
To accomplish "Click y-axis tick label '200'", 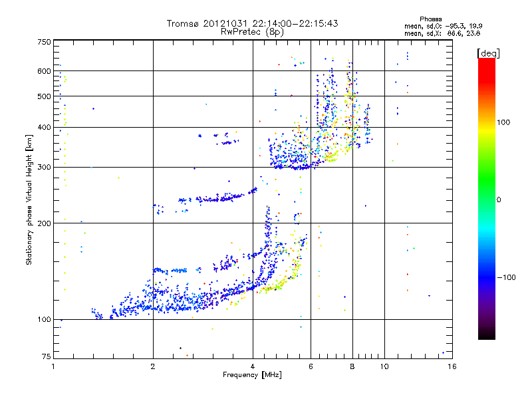I will 44,223.
